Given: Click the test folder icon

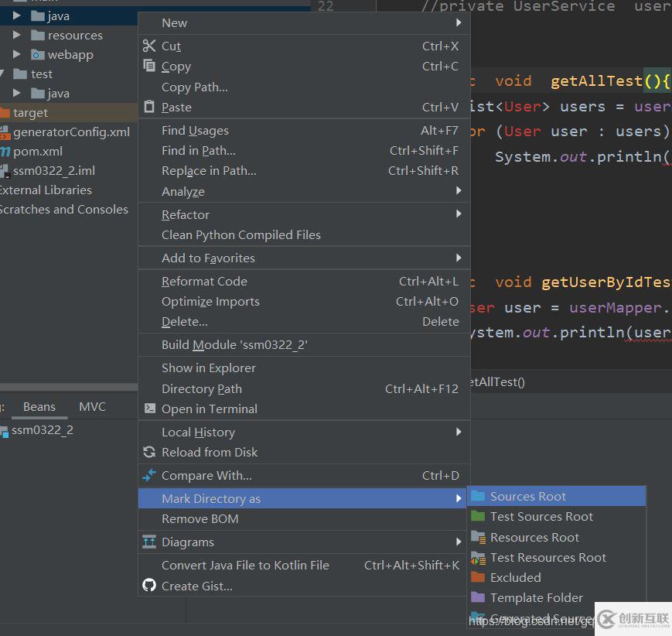Looking at the screenshot, I should tap(20, 74).
